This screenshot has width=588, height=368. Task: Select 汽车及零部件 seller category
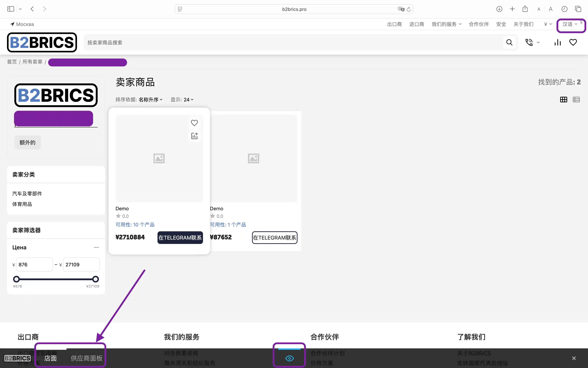[x=27, y=193]
